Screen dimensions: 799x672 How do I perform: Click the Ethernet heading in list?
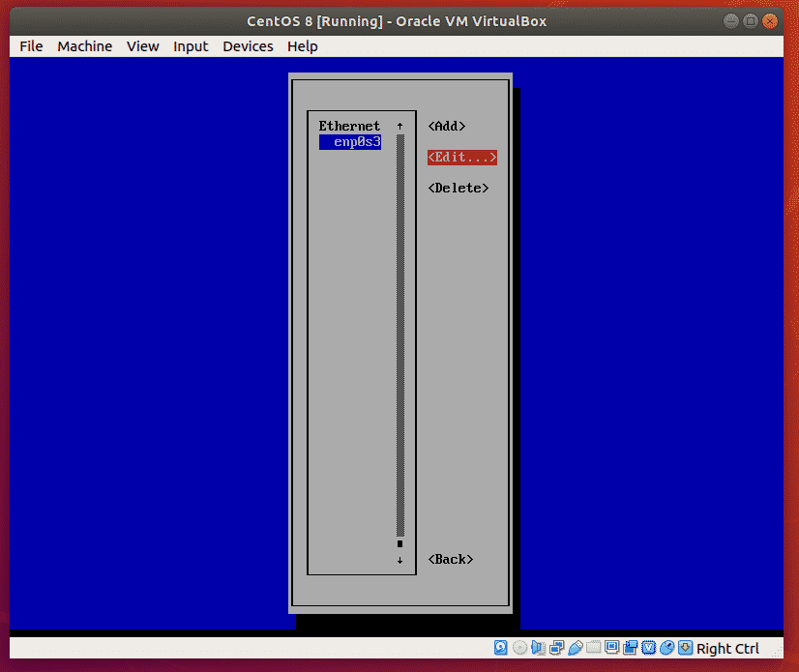[349, 126]
